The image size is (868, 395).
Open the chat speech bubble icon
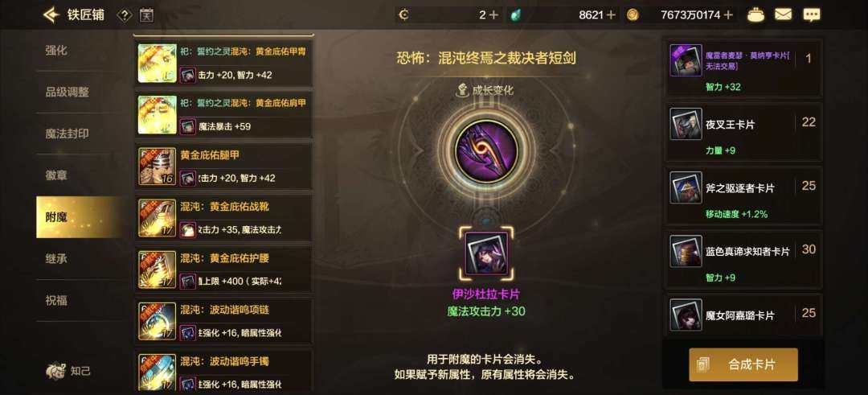click(812, 15)
